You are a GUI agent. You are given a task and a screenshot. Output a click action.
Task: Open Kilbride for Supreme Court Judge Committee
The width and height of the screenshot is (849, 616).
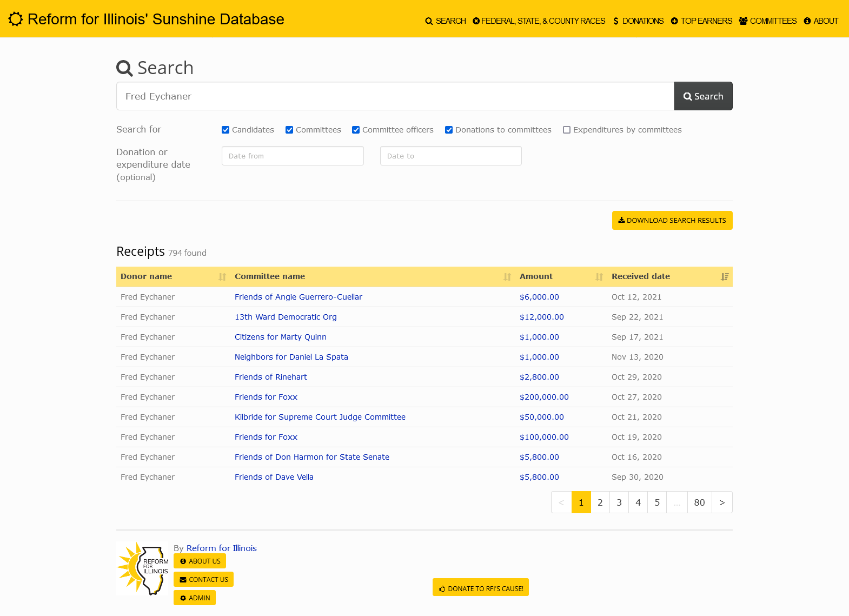point(320,417)
